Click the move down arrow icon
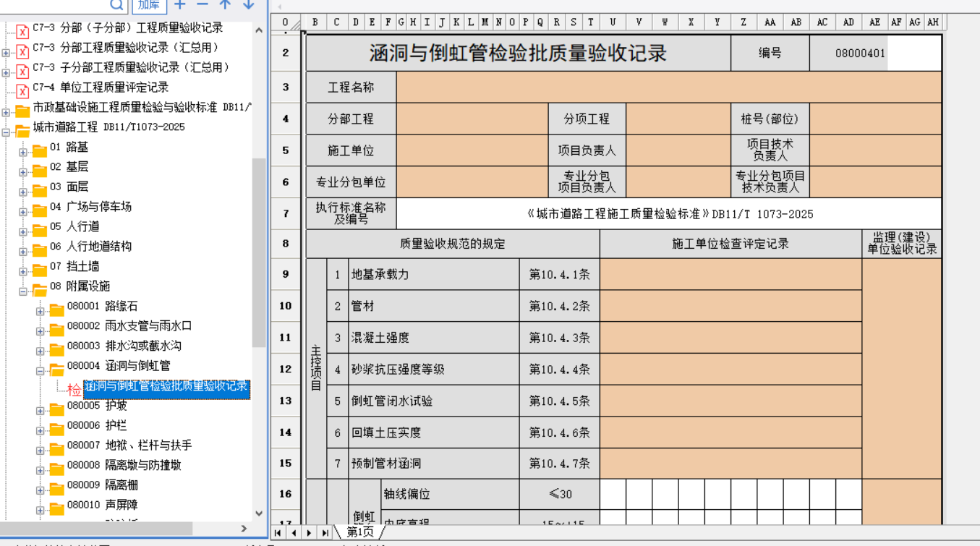This screenshot has height=546, width=980. [248, 4]
